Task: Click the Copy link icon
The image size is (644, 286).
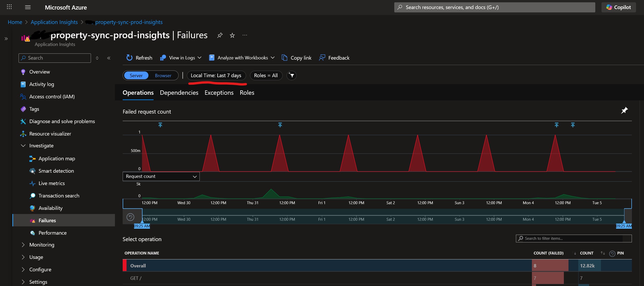Action: [x=285, y=58]
